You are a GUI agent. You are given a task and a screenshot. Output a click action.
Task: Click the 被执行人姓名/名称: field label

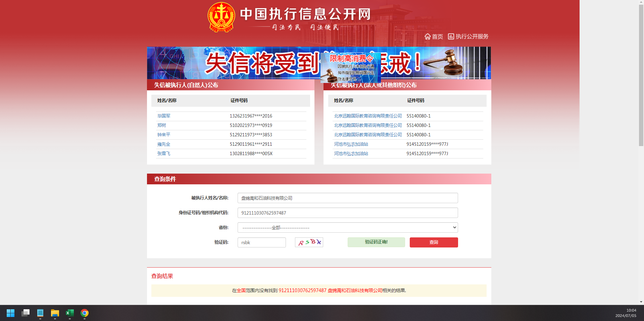[x=210, y=198]
